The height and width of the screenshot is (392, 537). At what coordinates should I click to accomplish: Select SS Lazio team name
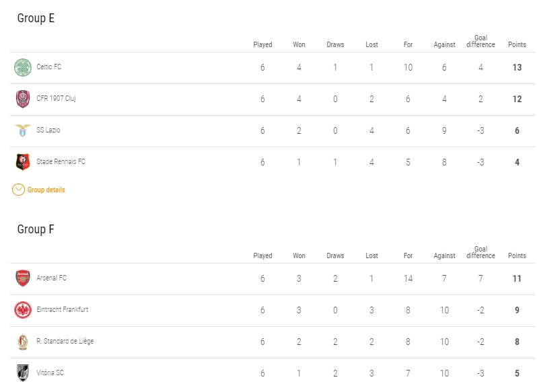pos(48,130)
